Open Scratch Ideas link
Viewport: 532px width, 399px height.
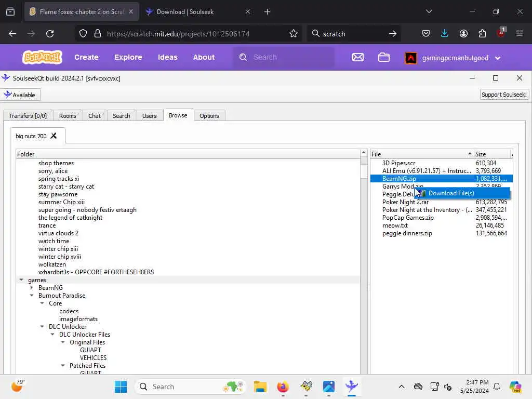168,57
